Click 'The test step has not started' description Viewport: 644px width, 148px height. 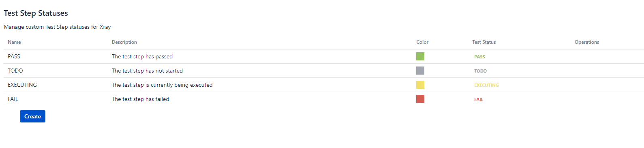pyautogui.click(x=147, y=71)
